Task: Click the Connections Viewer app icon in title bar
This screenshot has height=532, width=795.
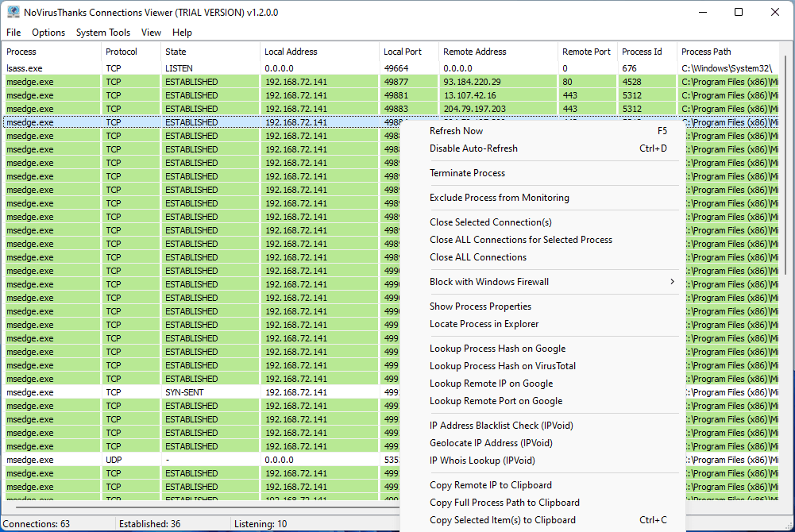Action: click(14, 12)
